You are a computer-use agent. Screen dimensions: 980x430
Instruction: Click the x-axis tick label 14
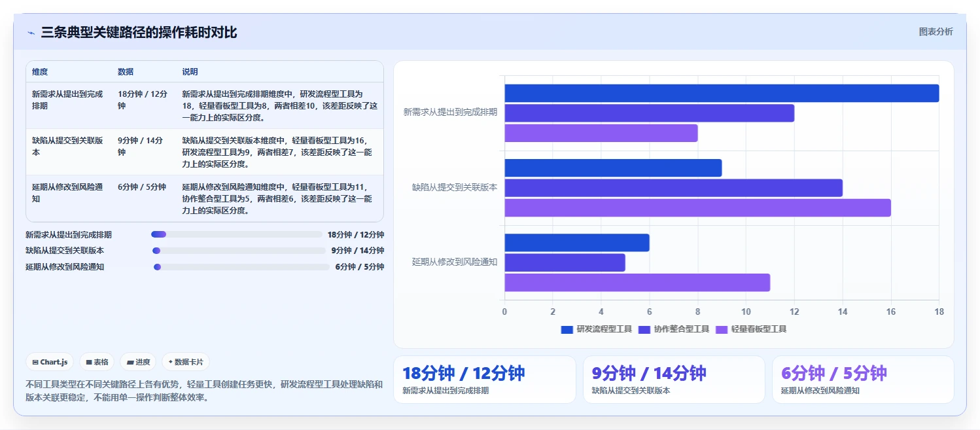843,312
